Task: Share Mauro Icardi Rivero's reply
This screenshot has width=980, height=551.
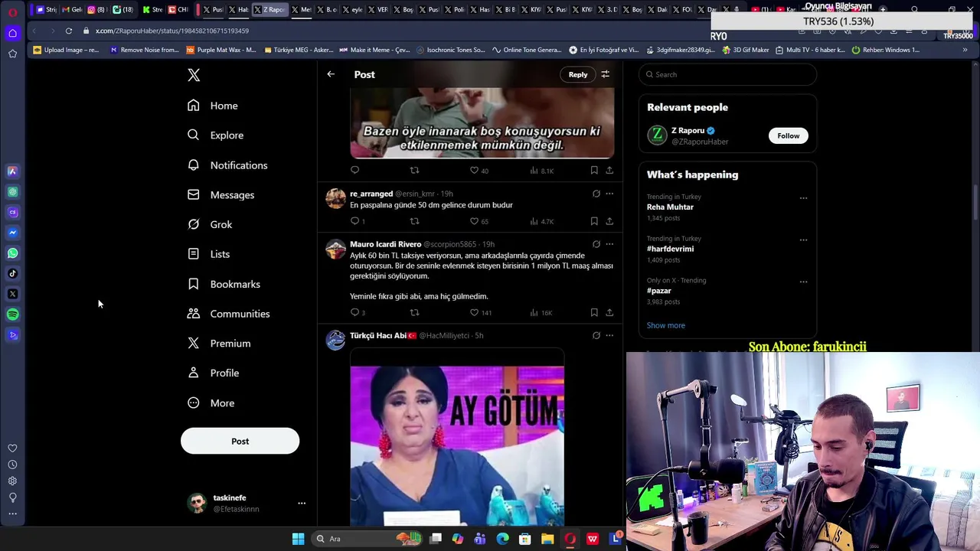Action: point(609,312)
